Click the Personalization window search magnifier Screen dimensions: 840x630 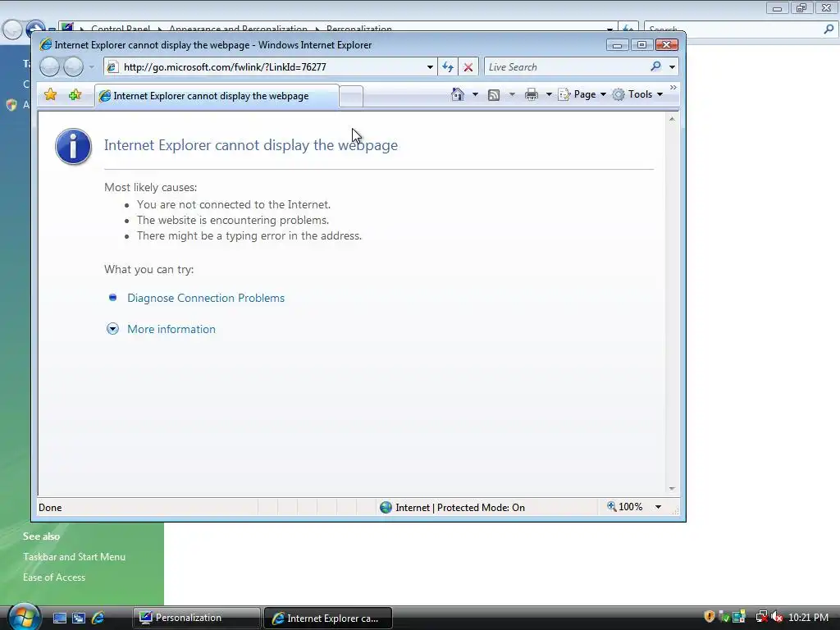click(x=829, y=30)
